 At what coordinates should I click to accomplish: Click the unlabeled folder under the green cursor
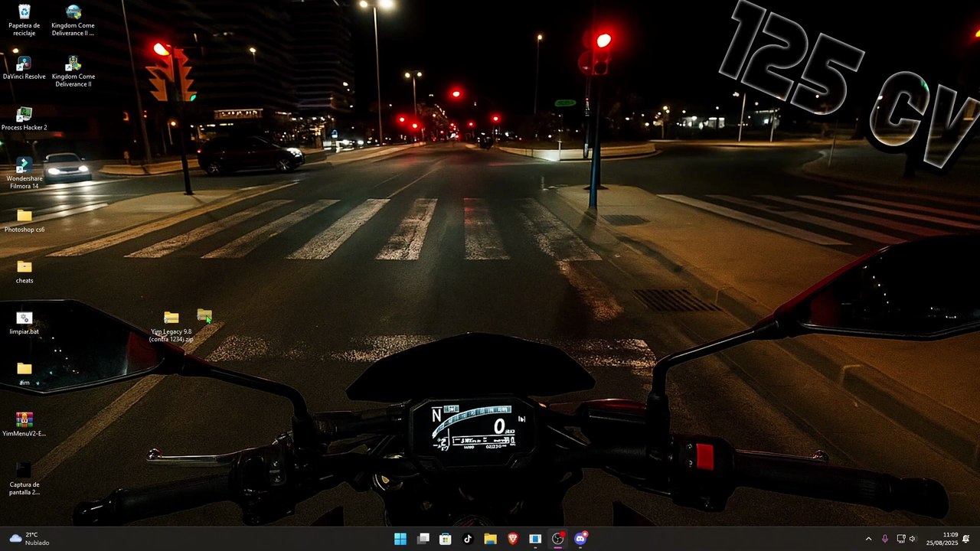click(204, 315)
